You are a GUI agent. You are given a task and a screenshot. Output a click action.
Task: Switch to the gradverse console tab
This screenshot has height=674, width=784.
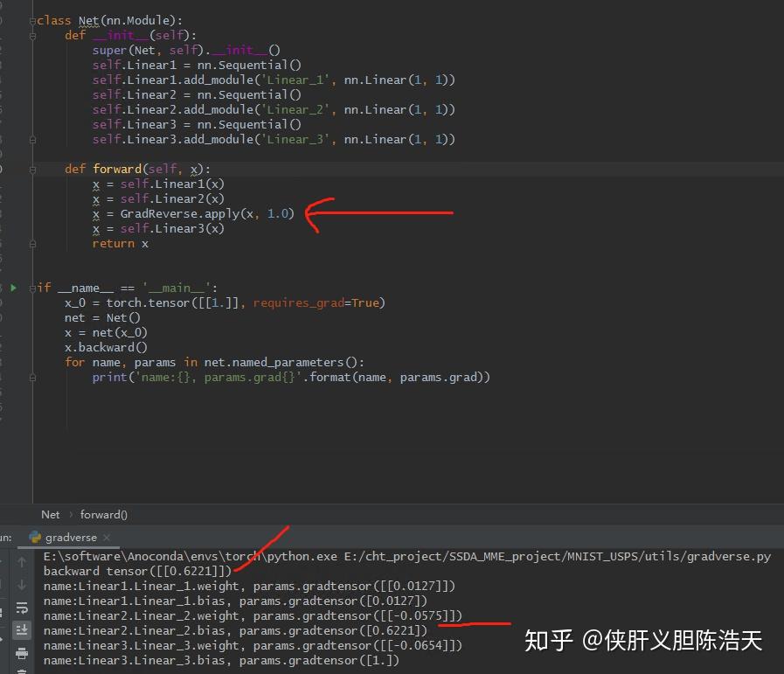point(70,537)
